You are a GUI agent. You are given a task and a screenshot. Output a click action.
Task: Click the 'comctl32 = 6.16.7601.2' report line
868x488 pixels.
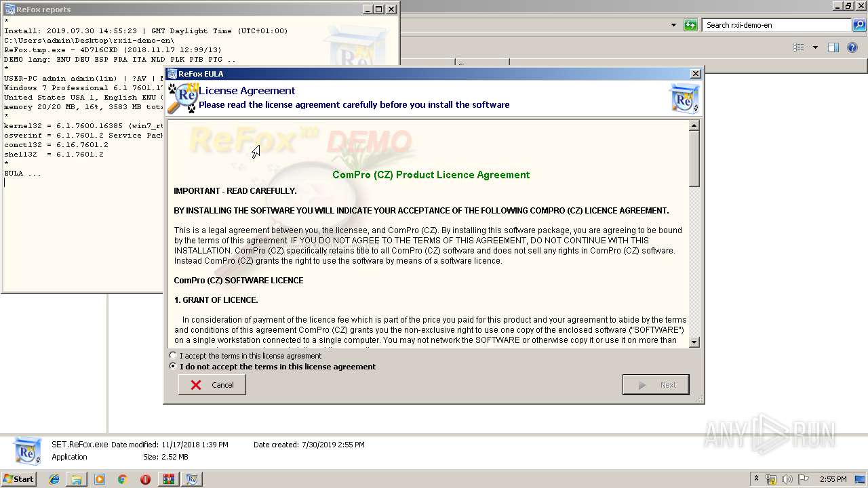point(56,145)
